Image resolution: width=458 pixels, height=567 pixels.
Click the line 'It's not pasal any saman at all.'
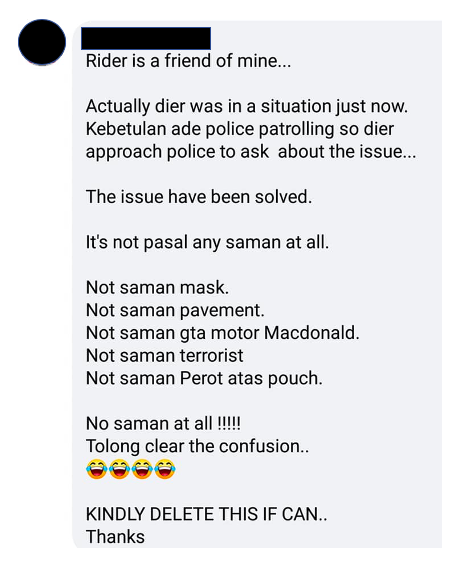[207, 242]
